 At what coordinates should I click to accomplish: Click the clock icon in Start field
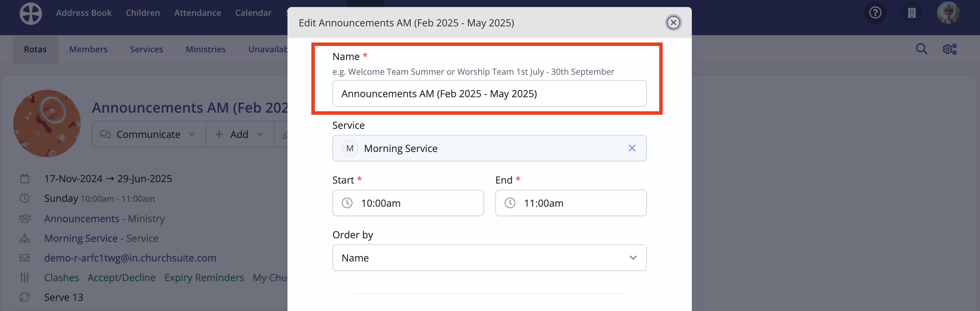(x=347, y=203)
